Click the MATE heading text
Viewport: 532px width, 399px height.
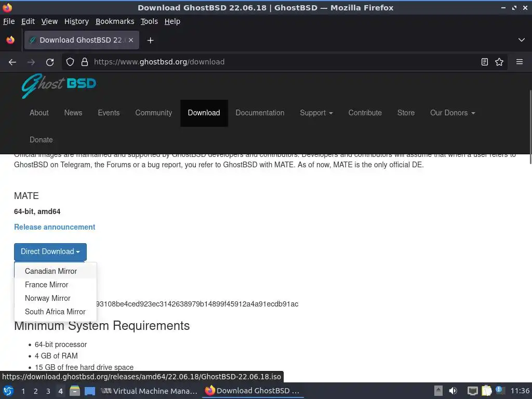pos(26,196)
